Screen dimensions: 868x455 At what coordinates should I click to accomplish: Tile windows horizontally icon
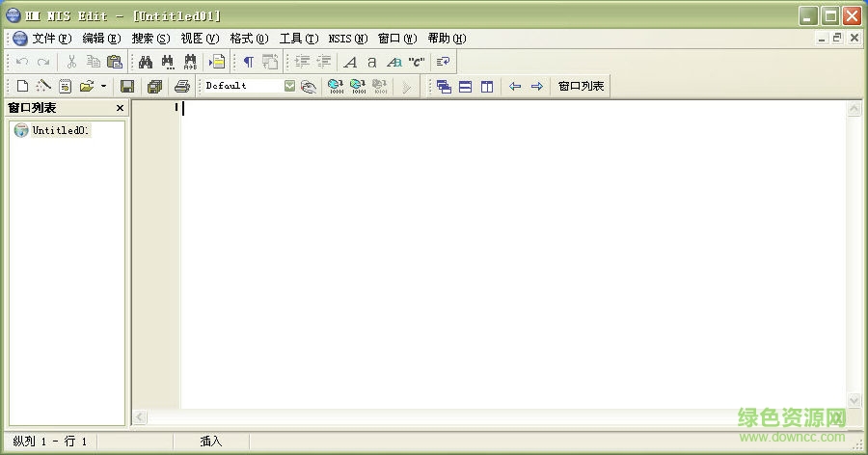(x=466, y=87)
